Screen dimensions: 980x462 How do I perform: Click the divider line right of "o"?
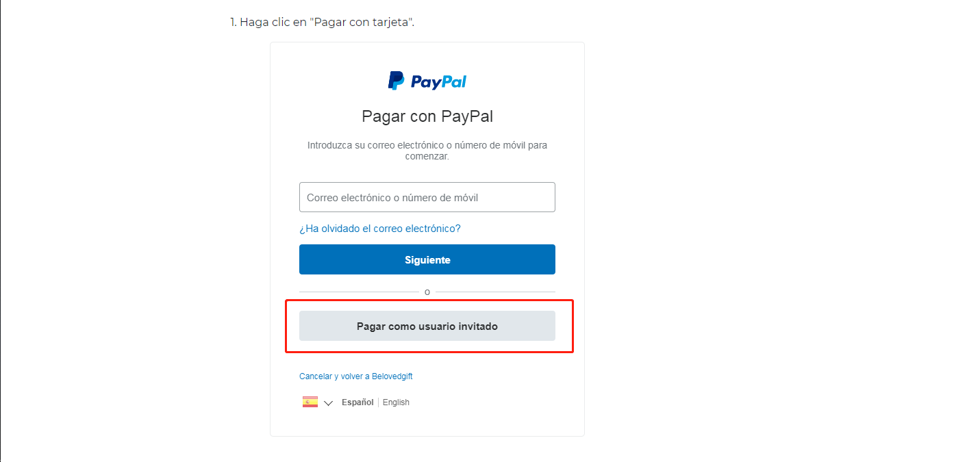click(x=496, y=292)
